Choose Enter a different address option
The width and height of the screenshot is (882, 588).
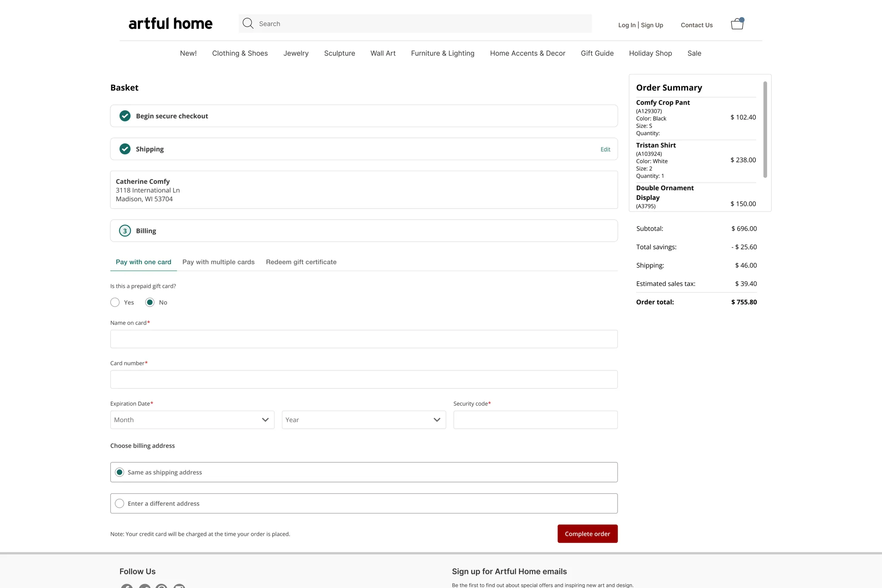(x=120, y=503)
